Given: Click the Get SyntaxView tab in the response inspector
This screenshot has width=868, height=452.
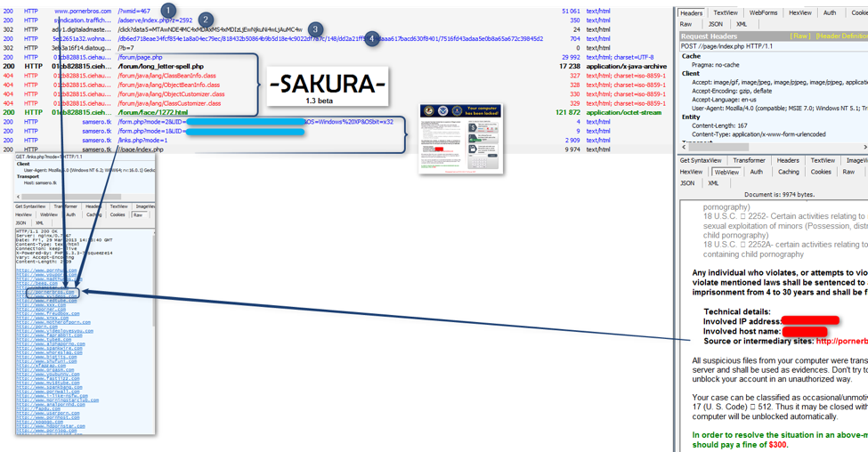Looking at the screenshot, I should tap(701, 160).
